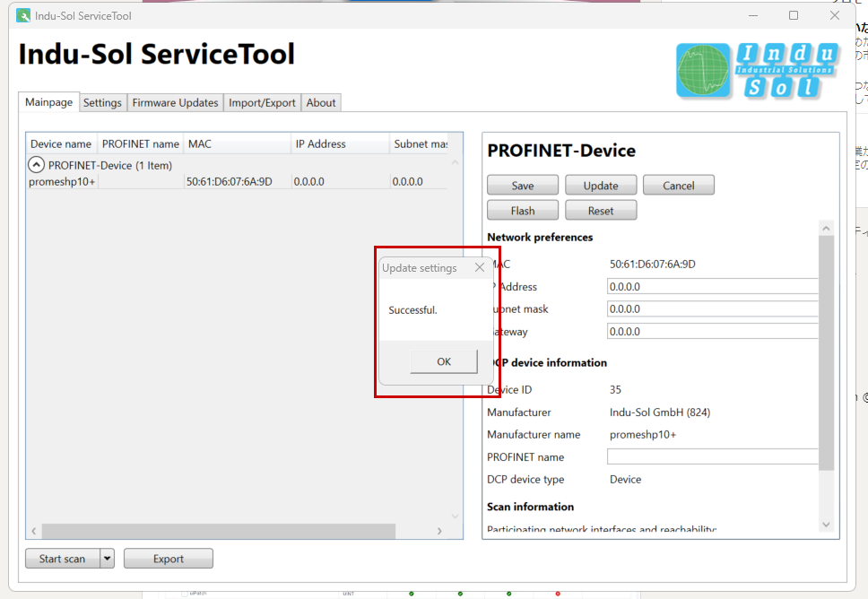Minimize the ServiceTool window
The height and width of the screenshot is (599, 868).
click(x=753, y=15)
